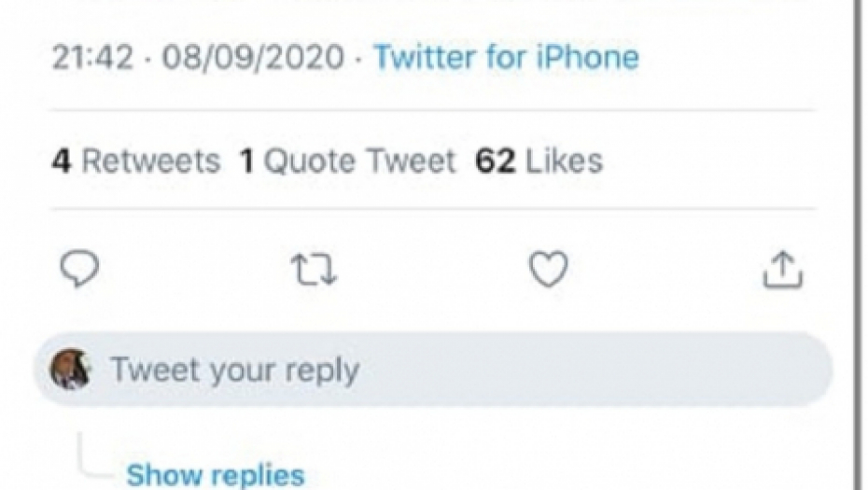Open the "1 Quote Tweet" list
Screen dimensions: 868x490
347,161
